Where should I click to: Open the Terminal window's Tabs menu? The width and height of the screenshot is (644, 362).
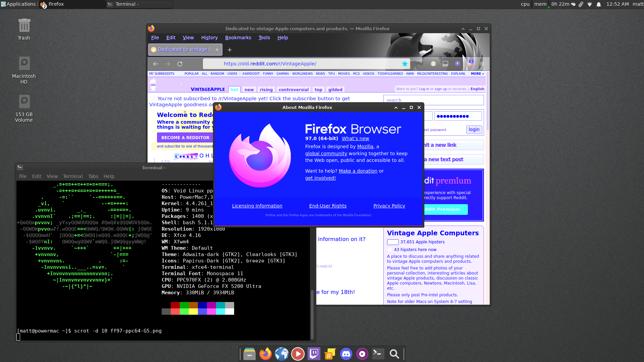(x=93, y=176)
